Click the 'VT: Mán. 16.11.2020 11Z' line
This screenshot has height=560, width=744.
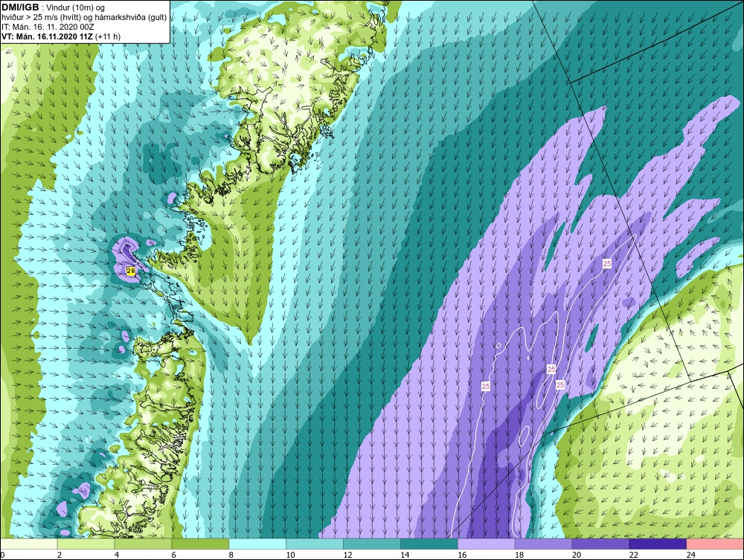click(48, 36)
